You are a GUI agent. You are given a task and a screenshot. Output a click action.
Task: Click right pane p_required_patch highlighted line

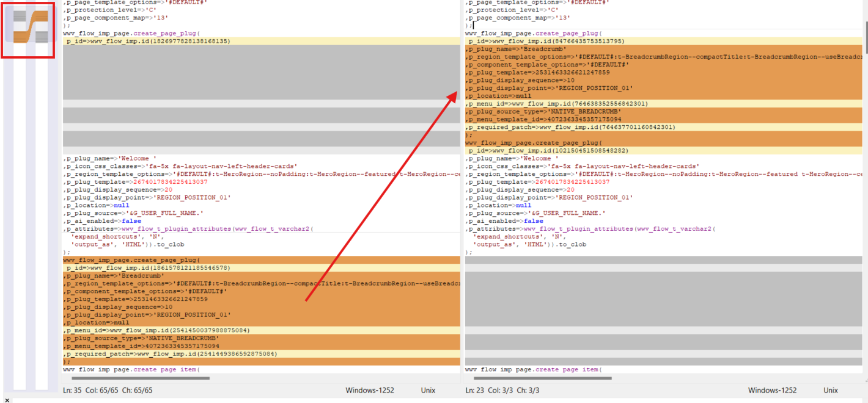[571, 127]
